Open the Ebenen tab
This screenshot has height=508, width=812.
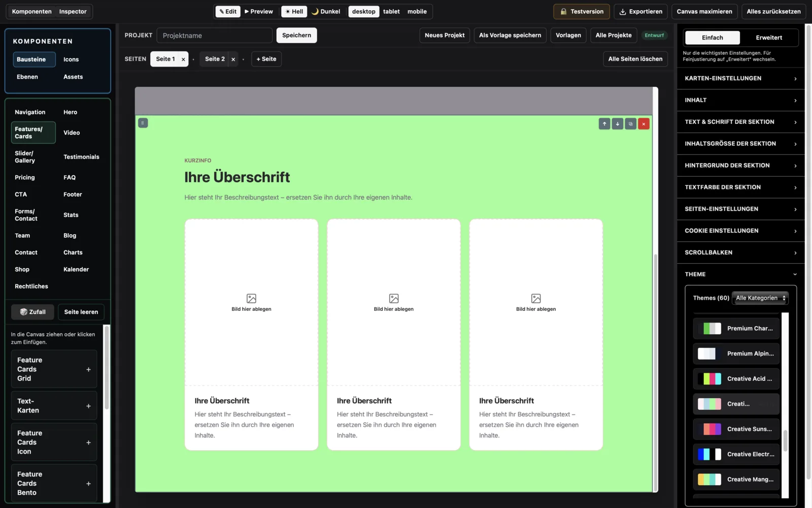27,77
